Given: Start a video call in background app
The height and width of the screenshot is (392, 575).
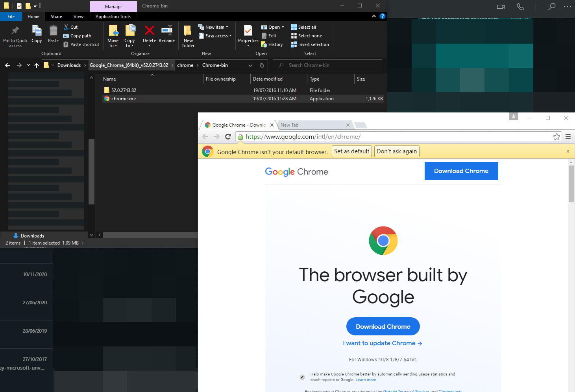Looking at the screenshot, I should click(x=501, y=6).
